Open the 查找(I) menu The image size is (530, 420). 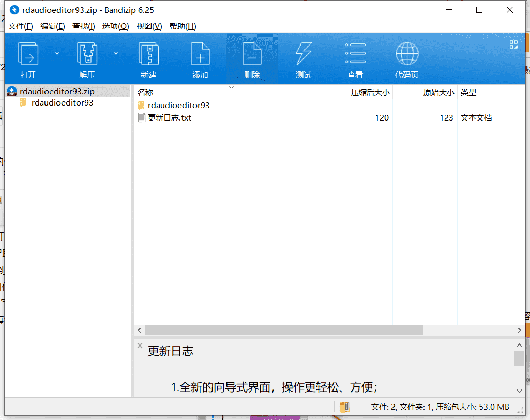83,26
